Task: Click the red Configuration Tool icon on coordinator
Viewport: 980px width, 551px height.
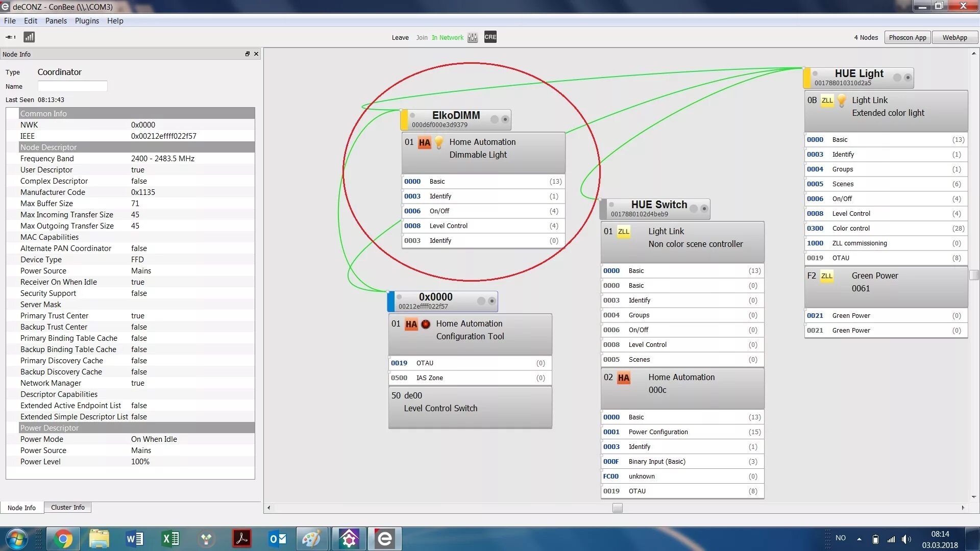Action: pyautogui.click(x=426, y=324)
